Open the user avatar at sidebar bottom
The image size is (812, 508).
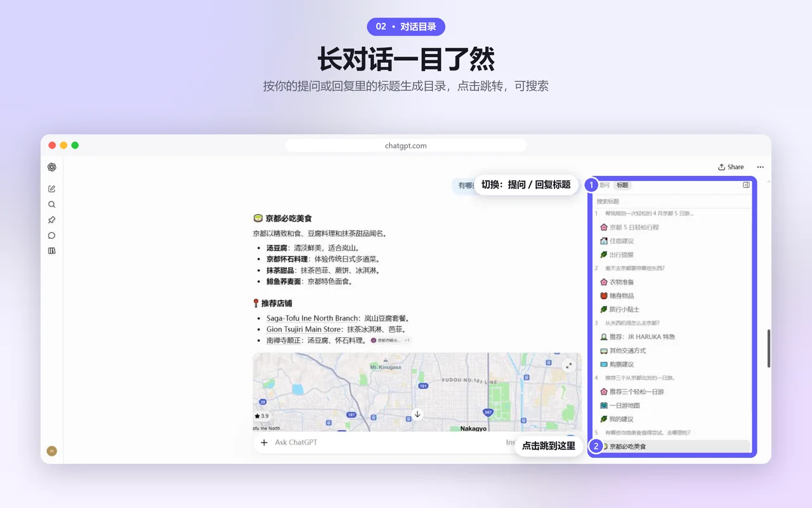click(x=52, y=451)
